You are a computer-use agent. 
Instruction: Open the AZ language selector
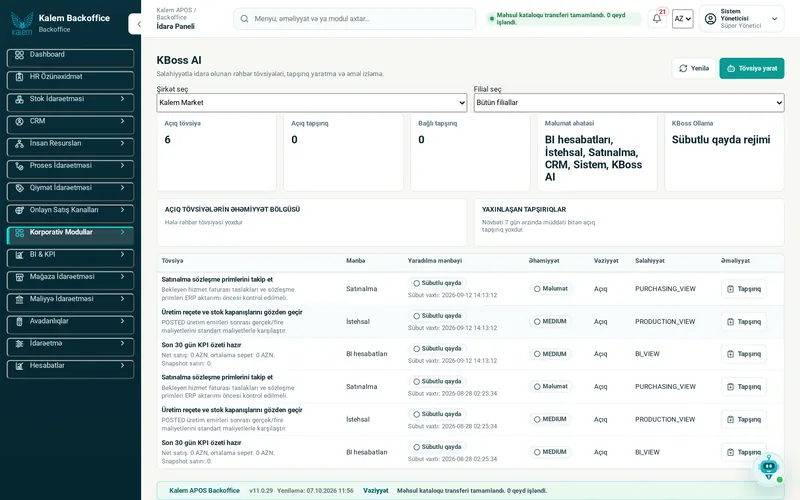tap(683, 19)
